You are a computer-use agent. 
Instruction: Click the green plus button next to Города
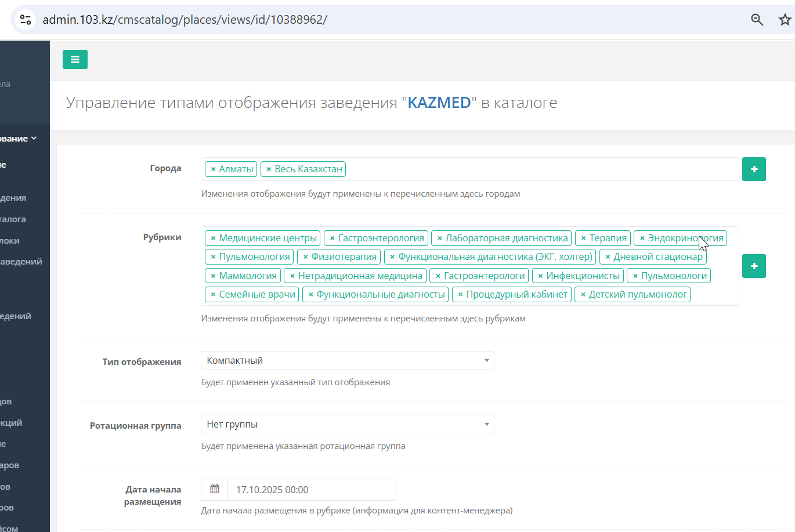(754, 169)
